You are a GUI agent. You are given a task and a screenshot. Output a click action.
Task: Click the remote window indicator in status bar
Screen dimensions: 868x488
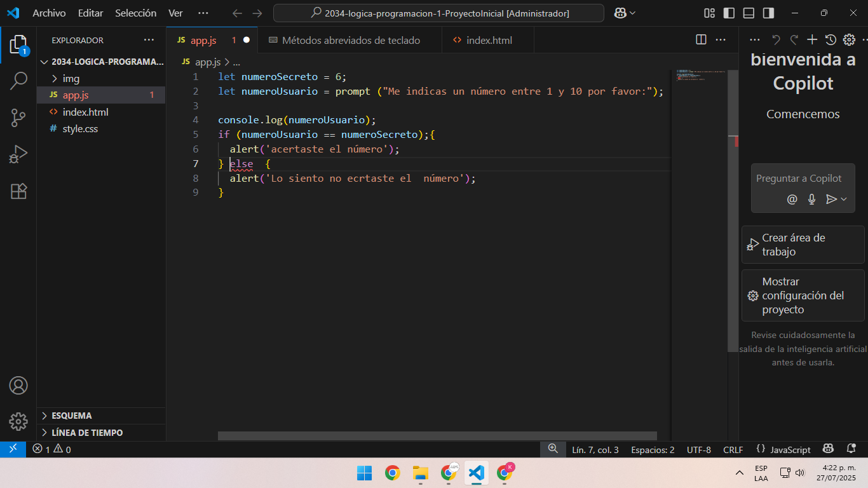click(13, 449)
